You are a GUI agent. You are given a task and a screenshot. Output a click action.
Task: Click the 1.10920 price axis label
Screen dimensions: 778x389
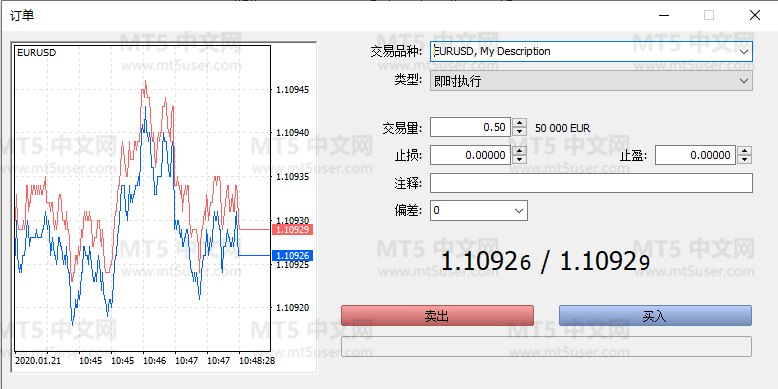293,308
